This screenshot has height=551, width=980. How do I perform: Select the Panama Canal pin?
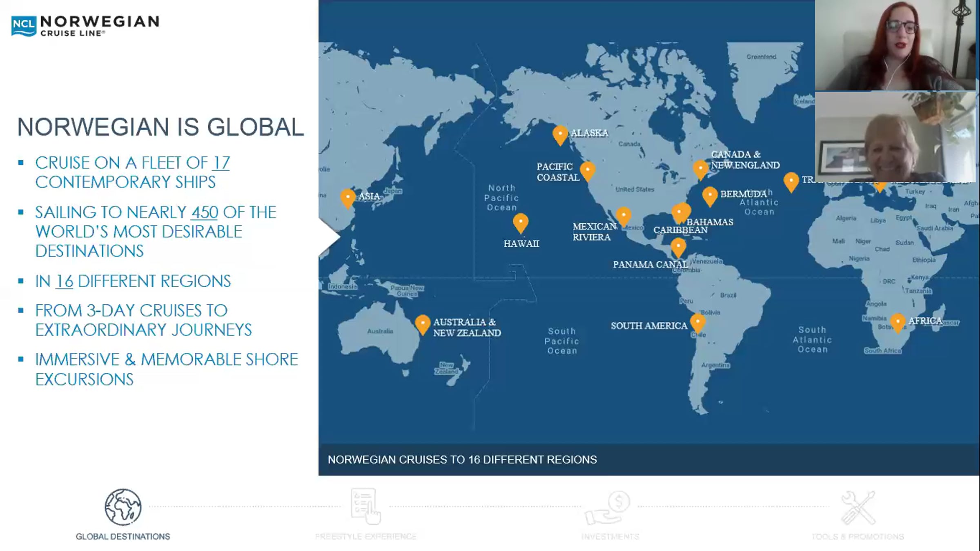coord(678,248)
